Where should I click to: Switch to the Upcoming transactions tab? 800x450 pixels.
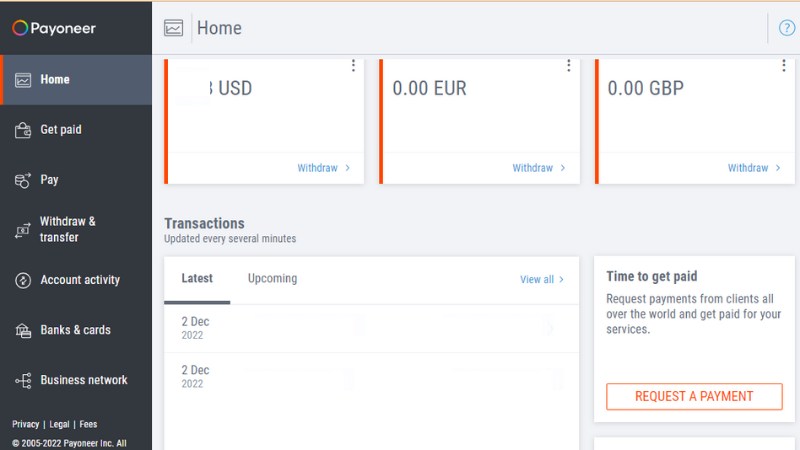coord(272,279)
